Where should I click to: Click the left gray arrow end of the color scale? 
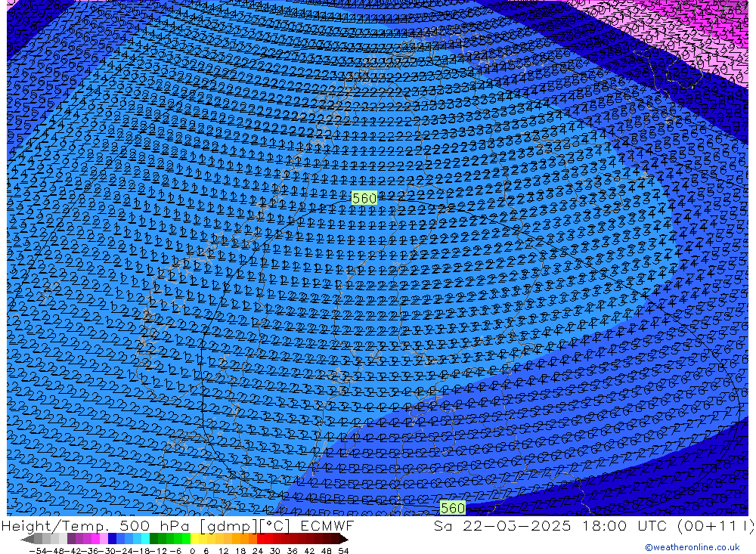(27, 539)
